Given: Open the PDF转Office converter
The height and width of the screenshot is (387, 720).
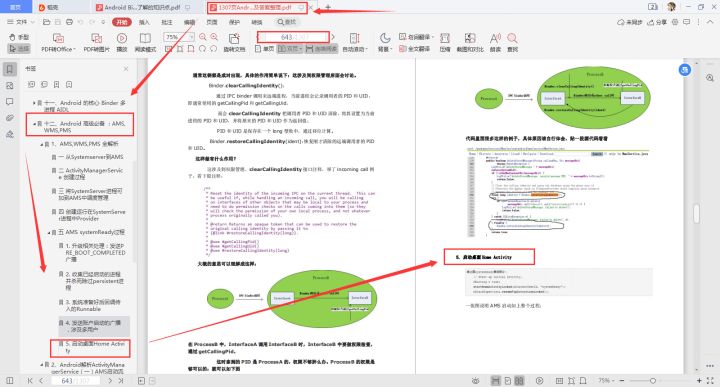Looking at the screenshot, I should click(x=58, y=43).
